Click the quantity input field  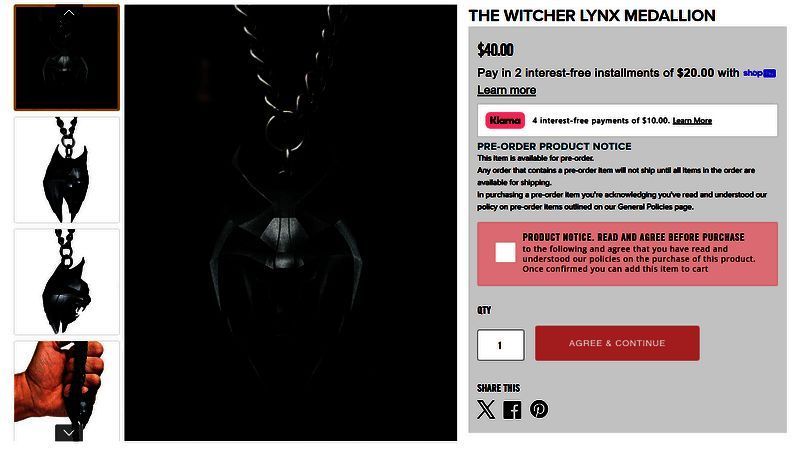point(501,345)
